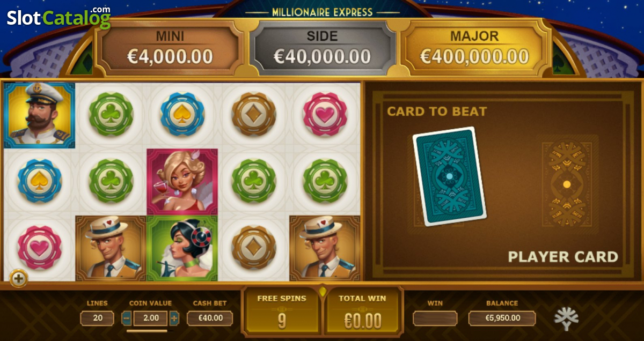The height and width of the screenshot is (341, 644).
Task: Click the Yggdrasil tree logo icon
Action: tap(570, 317)
